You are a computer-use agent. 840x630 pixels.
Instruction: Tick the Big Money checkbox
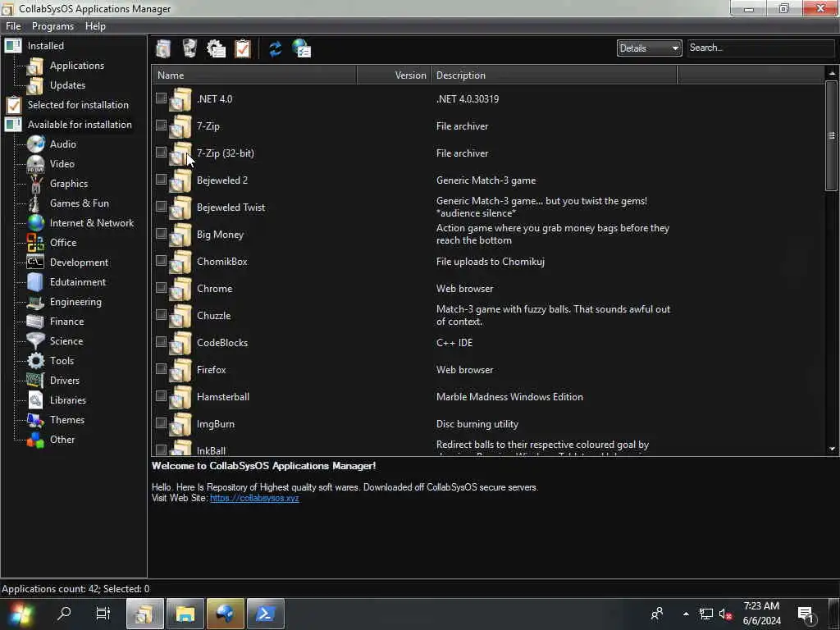[161, 233]
